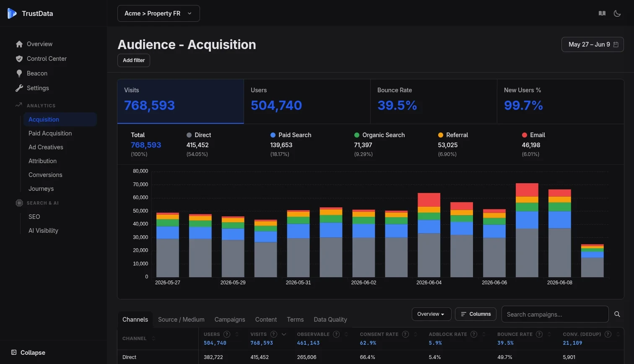
Task: Select the Visits metric card
Action: coord(181,101)
